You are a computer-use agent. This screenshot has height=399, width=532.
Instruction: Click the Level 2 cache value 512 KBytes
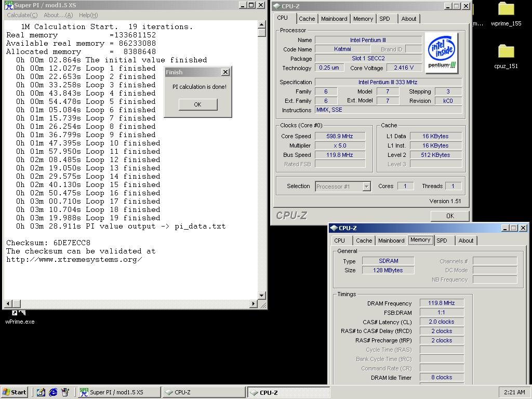point(436,155)
